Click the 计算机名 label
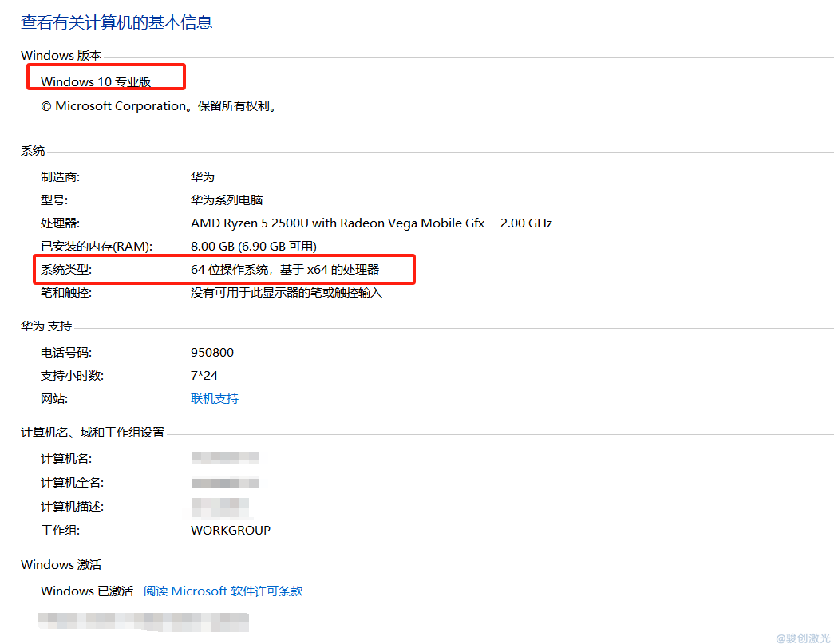Image resolution: width=834 pixels, height=644 pixels. click(66, 458)
